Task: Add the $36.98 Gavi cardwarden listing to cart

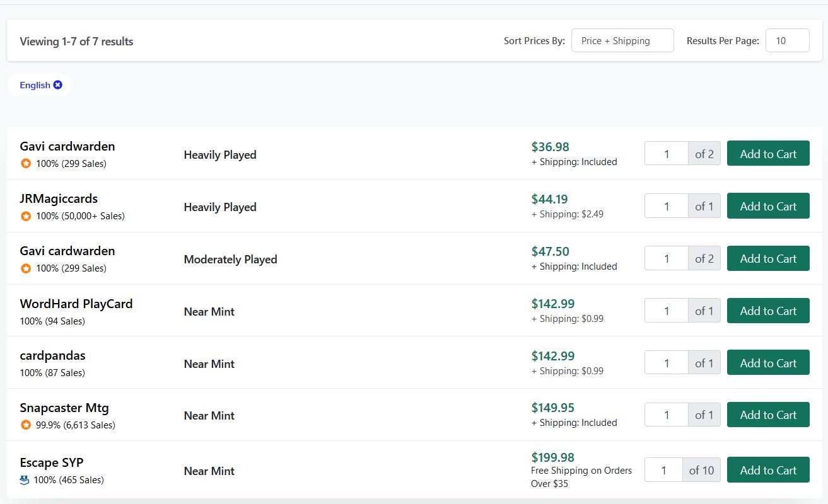Action: (x=767, y=154)
